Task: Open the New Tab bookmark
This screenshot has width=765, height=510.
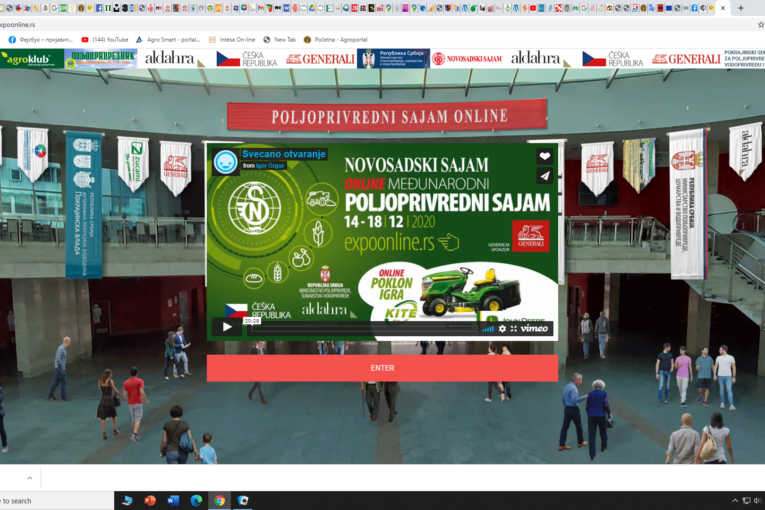Action: point(280,40)
